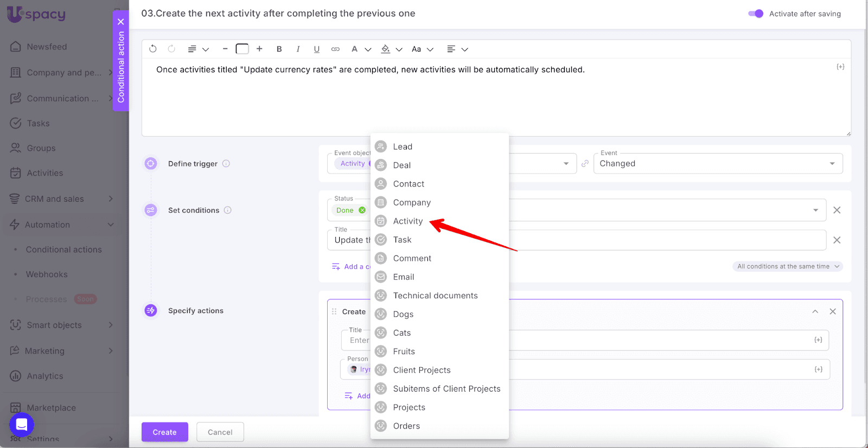Image resolution: width=868 pixels, height=448 pixels.
Task: Collapse the Create action panel
Action: pyautogui.click(x=815, y=311)
